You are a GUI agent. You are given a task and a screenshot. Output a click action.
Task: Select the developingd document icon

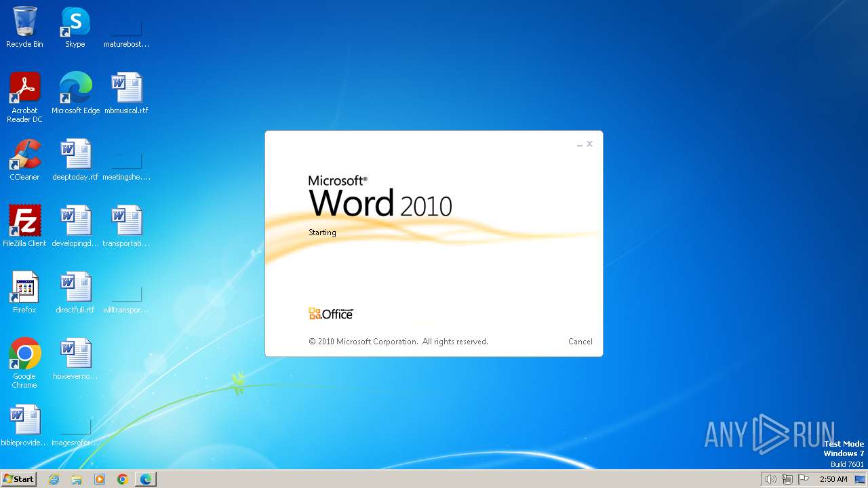coord(75,226)
